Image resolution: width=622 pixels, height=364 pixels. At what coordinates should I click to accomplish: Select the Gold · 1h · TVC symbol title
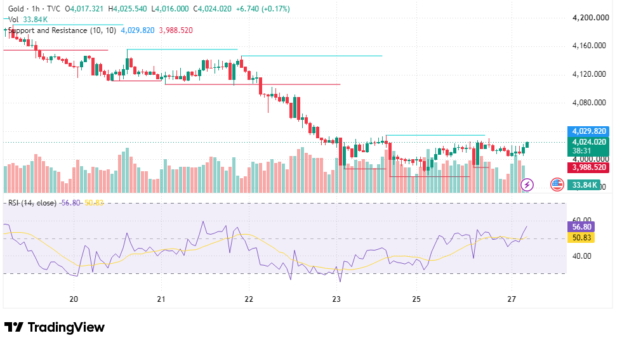35,9
